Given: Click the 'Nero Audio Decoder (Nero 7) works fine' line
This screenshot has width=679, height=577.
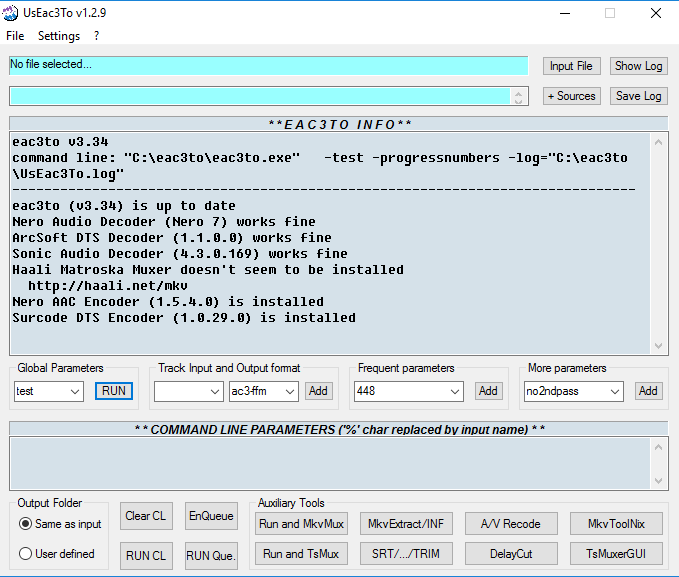Looking at the screenshot, I should (164, 222).
